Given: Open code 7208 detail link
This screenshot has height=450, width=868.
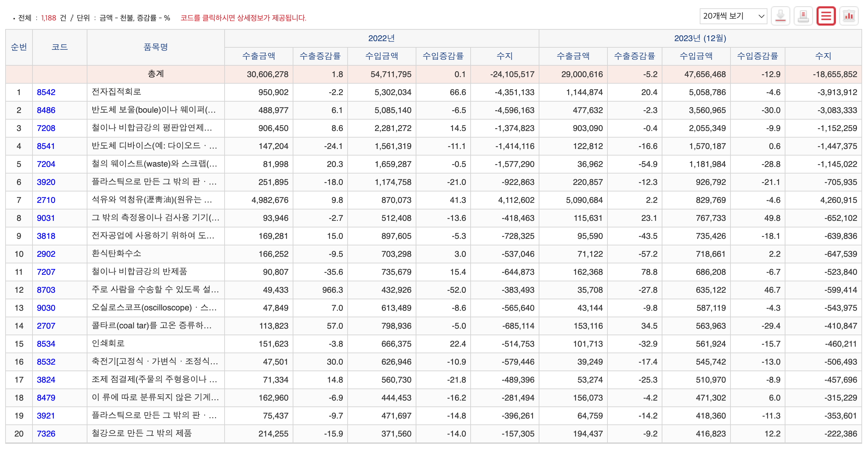Looking at the screenshot, I should coord(46,128).
